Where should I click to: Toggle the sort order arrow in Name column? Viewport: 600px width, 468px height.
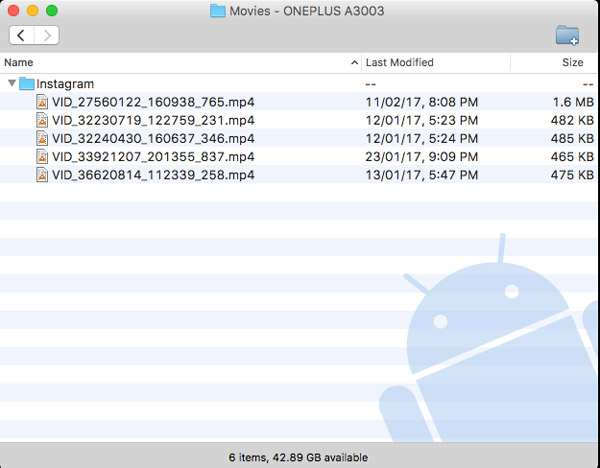354,62
